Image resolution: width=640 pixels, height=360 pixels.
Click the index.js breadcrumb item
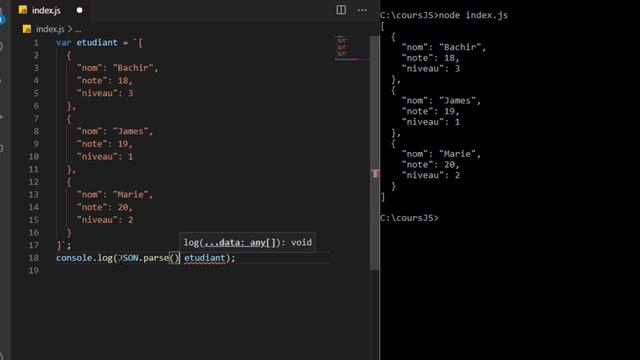point(50,29)
